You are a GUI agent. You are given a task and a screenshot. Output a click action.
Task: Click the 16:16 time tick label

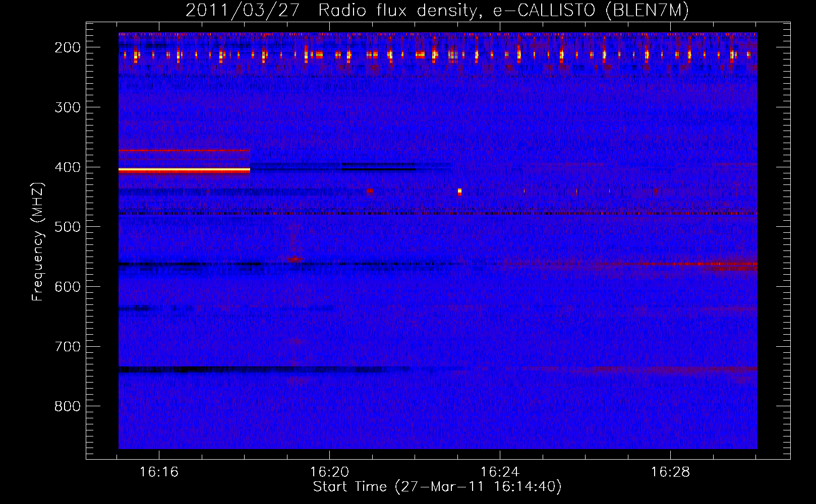tap(159, 472)
